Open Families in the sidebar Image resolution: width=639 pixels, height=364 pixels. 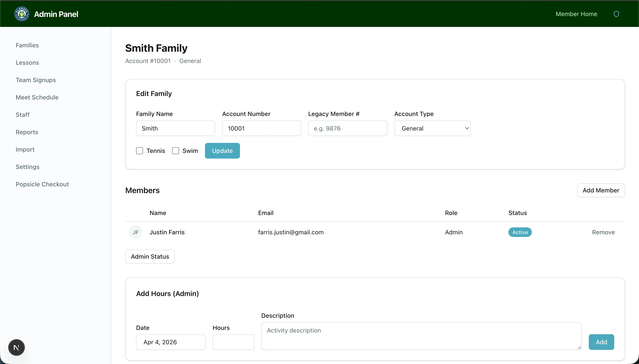[27, 45]
